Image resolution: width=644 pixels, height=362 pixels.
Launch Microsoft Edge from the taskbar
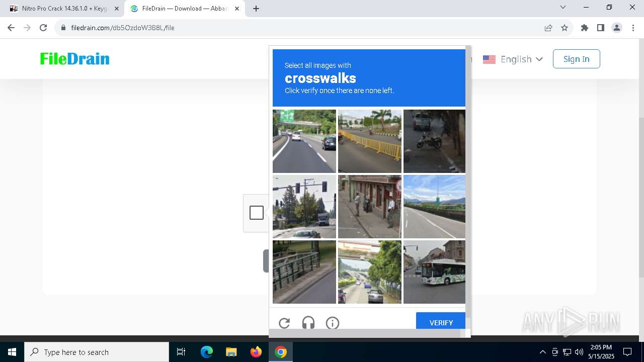click(x=207, y=352)
